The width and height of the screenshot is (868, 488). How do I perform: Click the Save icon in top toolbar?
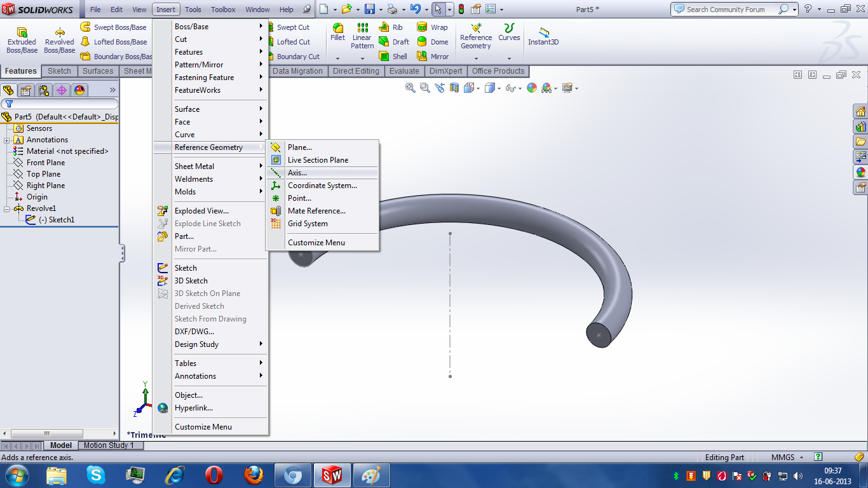point(369,10)
